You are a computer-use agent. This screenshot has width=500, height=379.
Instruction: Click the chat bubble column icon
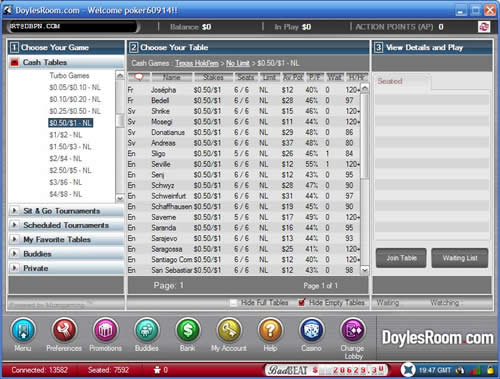point(139,77)
